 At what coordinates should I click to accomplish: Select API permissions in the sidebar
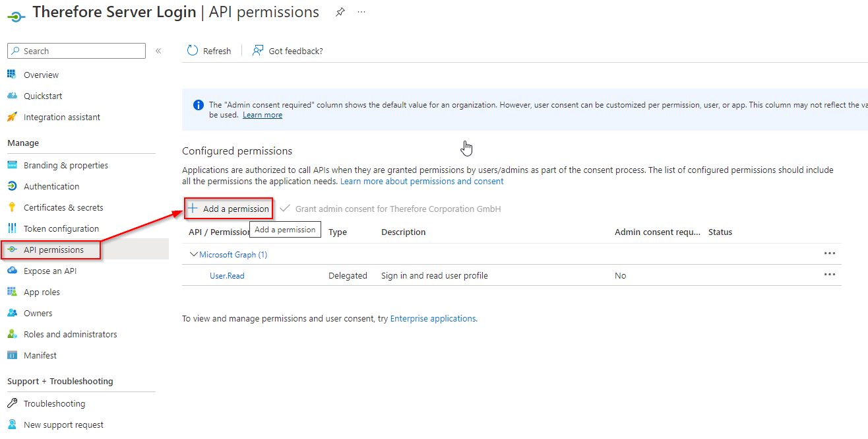coord(53,250)
